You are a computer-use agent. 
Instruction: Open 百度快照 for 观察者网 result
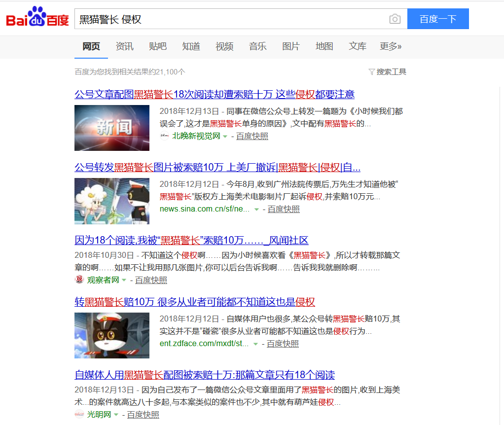click(151, 280)
